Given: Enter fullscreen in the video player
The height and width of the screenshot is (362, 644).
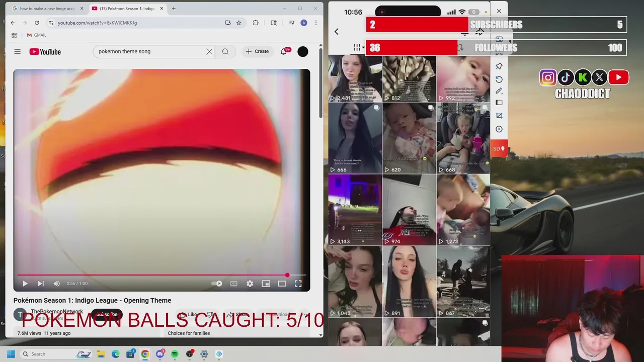Looking at the screenshot, I should (298, 284).
